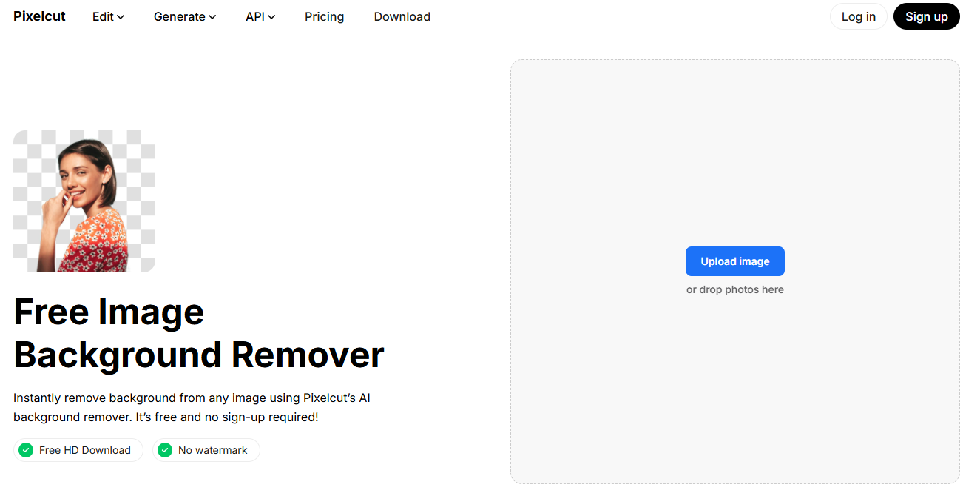Expand the chevron next to Edit

pos(121,17)
